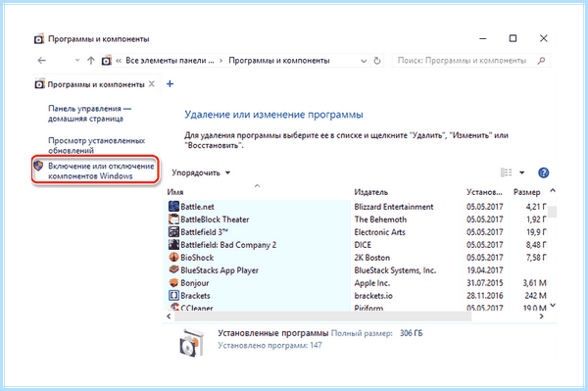Image resolution: width=588 pixels, height=391 pixels.
Task: Click publisher The Behemoth
Action: tap(380, 220)
